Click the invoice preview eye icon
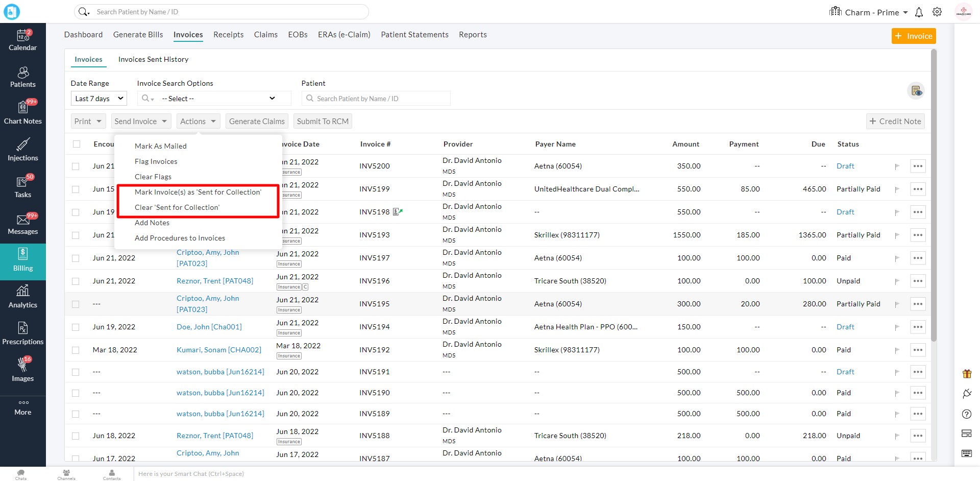Viewport: 980px width, 481px height. (x=916, y=91)
